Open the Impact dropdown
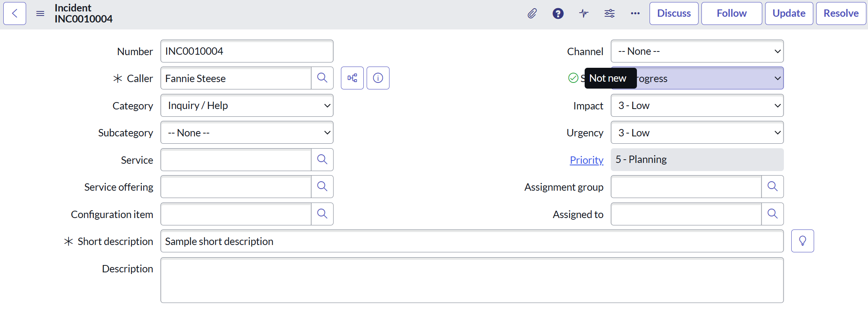 pyautogui.click(x=697, y=105)
